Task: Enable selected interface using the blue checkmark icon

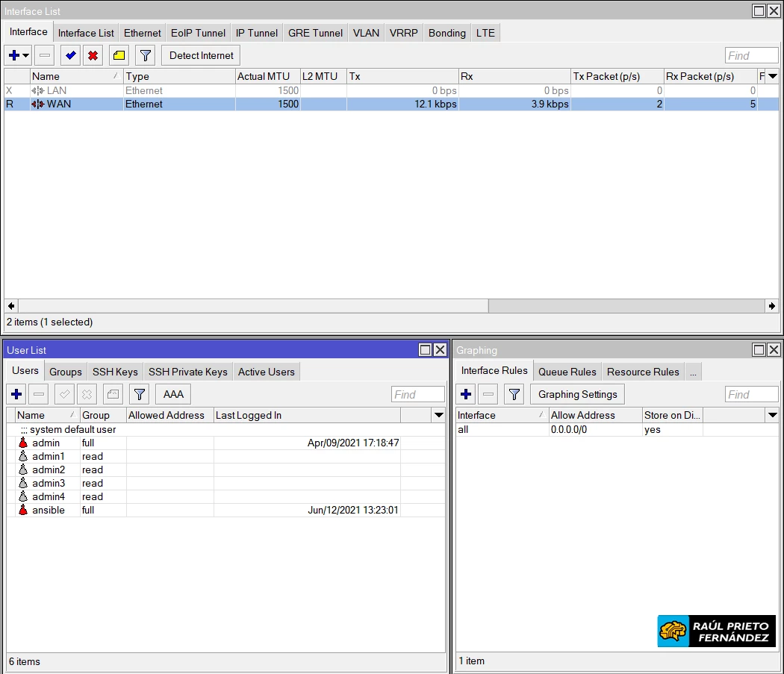Action: coord(70,55)
